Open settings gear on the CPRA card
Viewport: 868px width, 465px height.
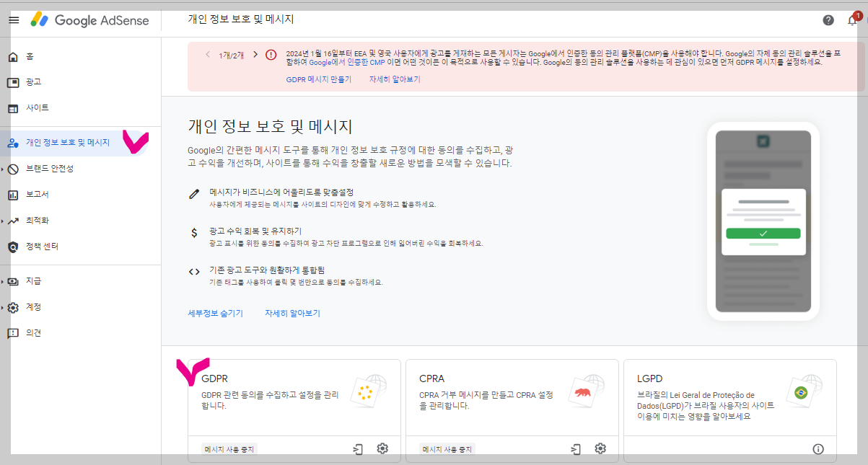[600, 448]
